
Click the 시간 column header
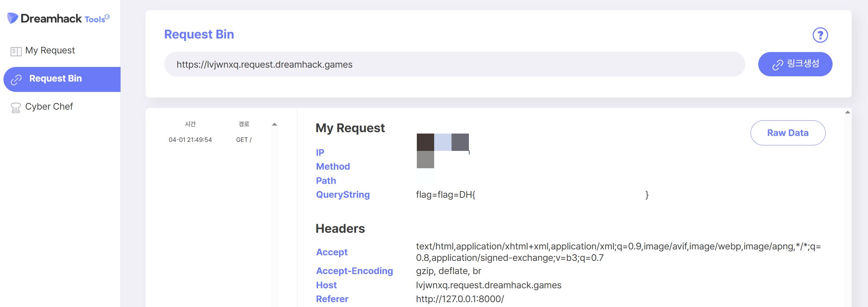[190, 124]
